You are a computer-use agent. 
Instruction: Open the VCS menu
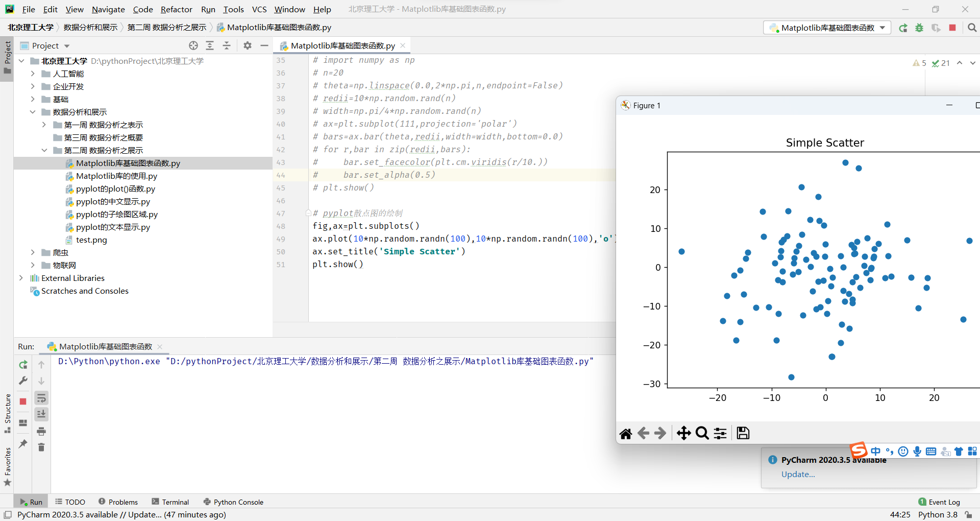click(x=259, y=9)
